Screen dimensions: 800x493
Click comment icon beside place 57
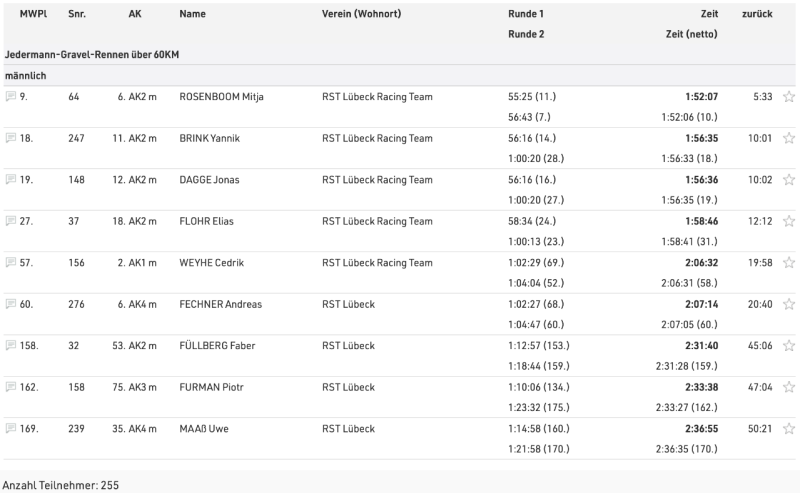point(11,263)
